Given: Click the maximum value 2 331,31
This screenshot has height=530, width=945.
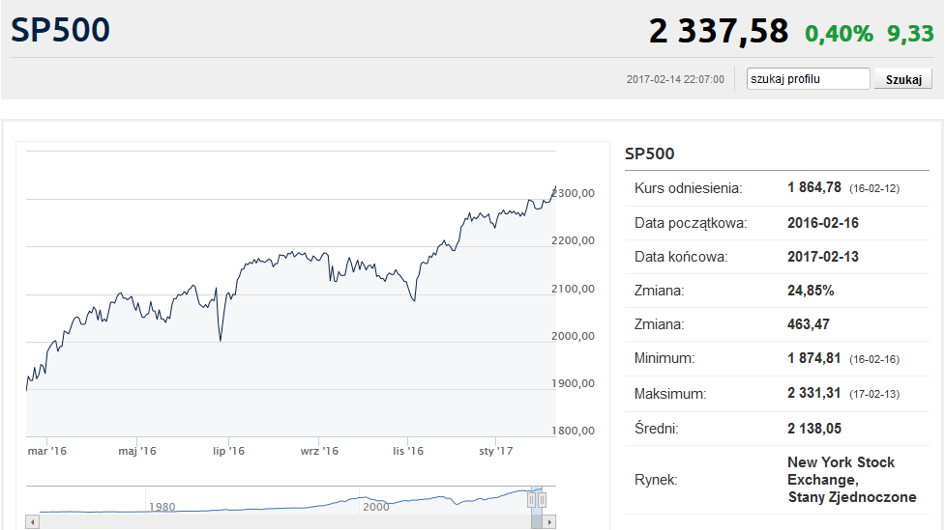Looking at the screenshot, I should click(814, 393).
